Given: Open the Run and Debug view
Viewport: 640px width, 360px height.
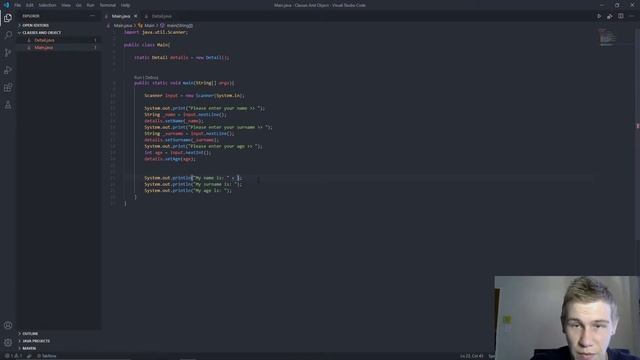Looking at the screenshot, I should pyautogui.click(x=8, y=70).
